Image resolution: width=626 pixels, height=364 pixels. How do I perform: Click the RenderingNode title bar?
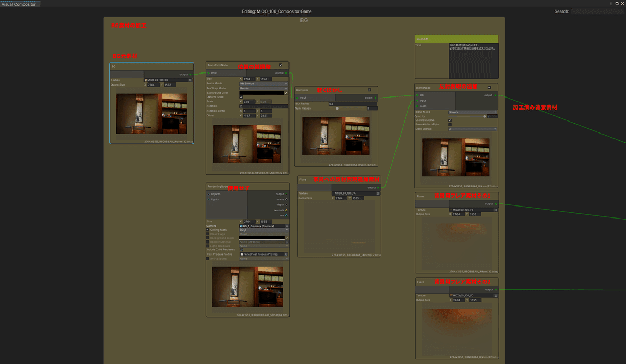pos(247,186)
